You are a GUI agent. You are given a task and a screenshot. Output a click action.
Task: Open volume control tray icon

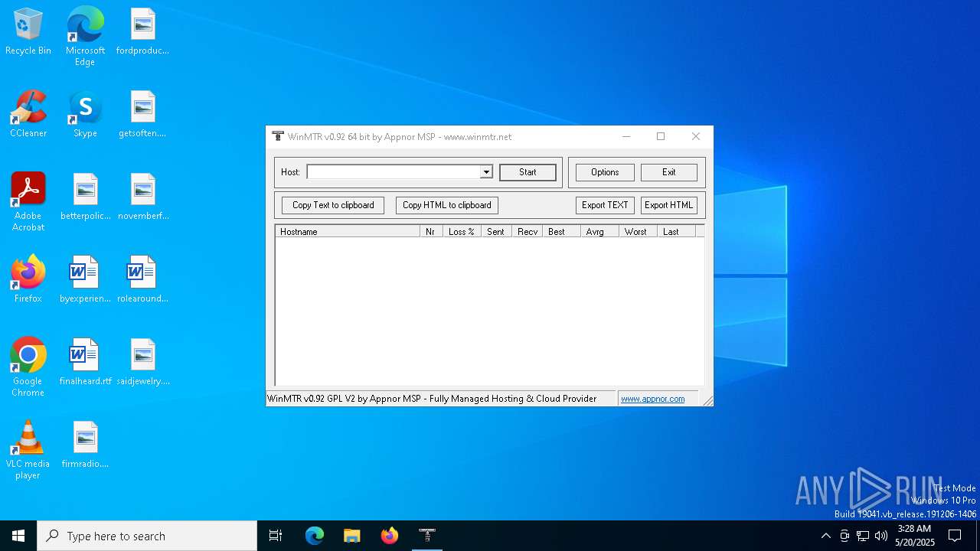(881, 536)
